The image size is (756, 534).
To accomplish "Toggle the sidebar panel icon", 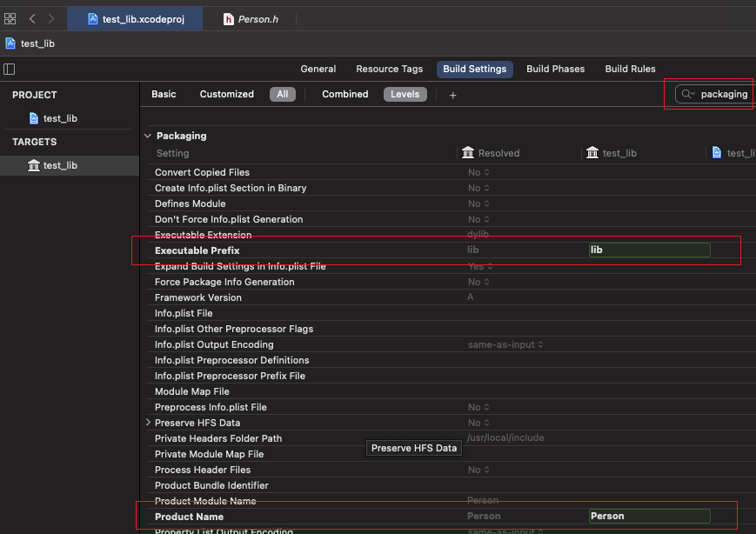I will tap(10, 69).
